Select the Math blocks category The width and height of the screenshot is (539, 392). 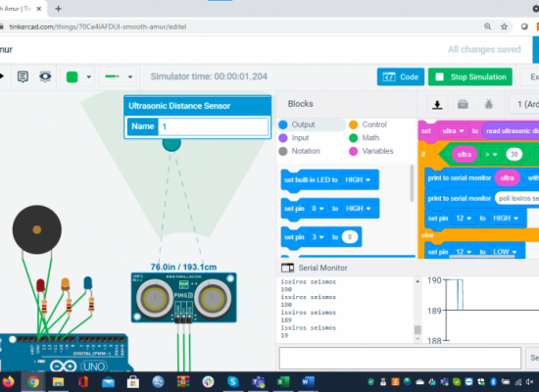pos(365,138)
